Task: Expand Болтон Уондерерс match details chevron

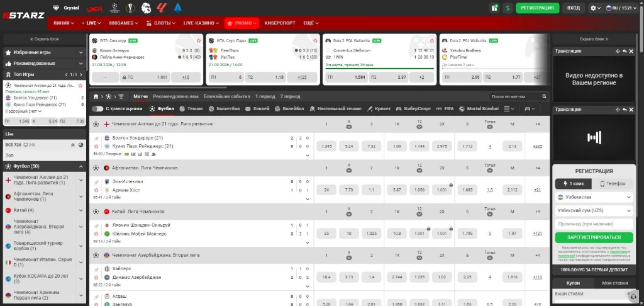Action: tap(307, 156)
